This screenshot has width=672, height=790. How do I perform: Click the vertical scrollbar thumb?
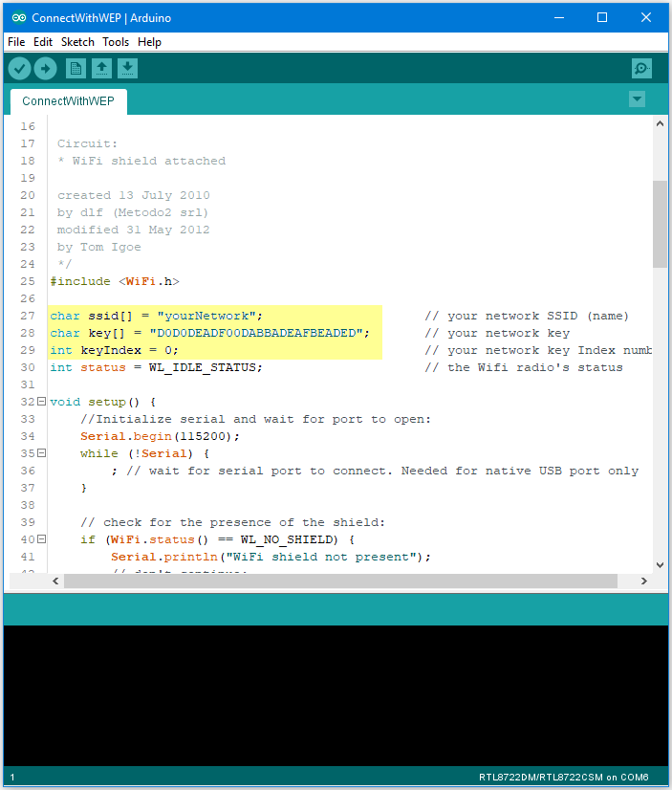pos(660,224)
